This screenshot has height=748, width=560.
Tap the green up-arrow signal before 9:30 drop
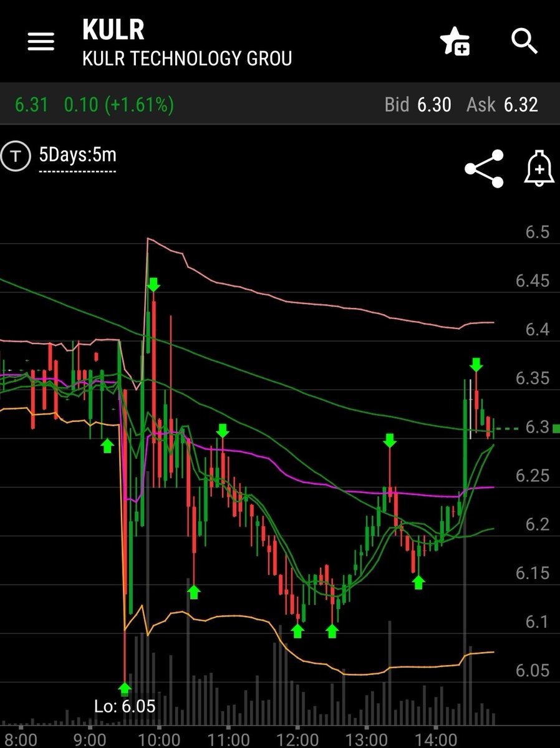click(107, 445)
